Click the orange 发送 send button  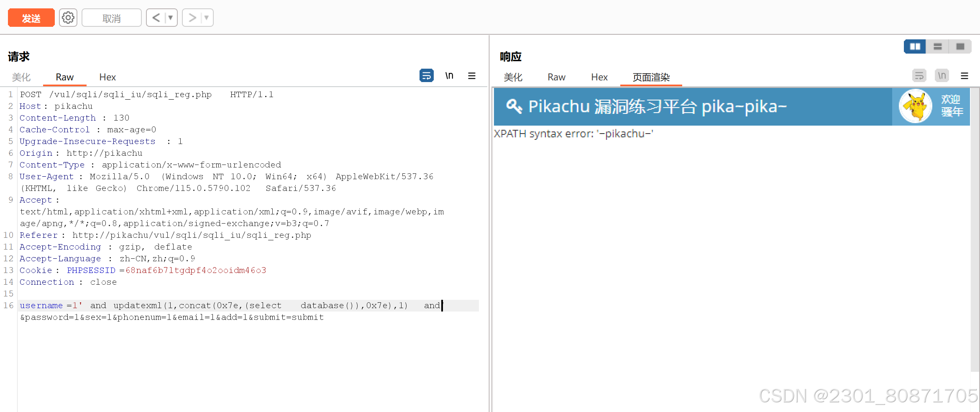click(x=31, y=18)
